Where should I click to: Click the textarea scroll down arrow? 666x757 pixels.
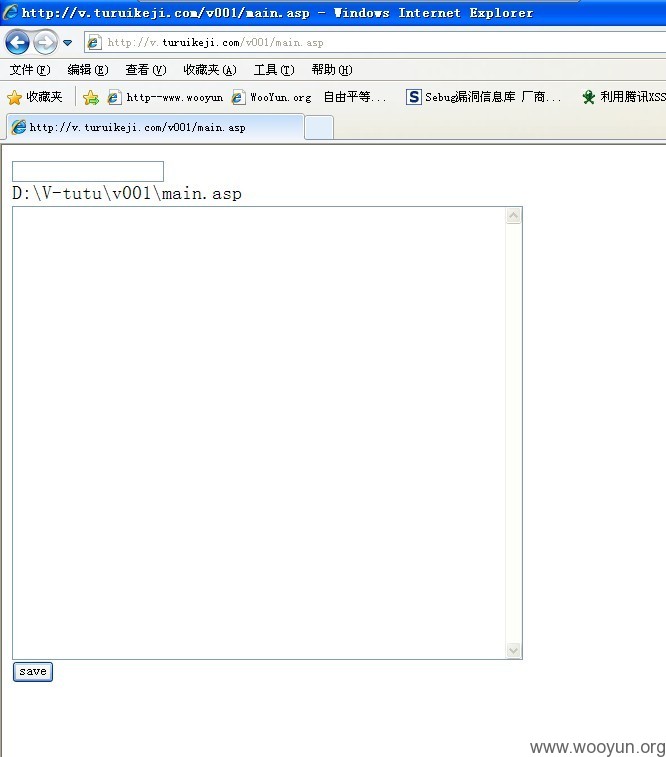point(513,651)
